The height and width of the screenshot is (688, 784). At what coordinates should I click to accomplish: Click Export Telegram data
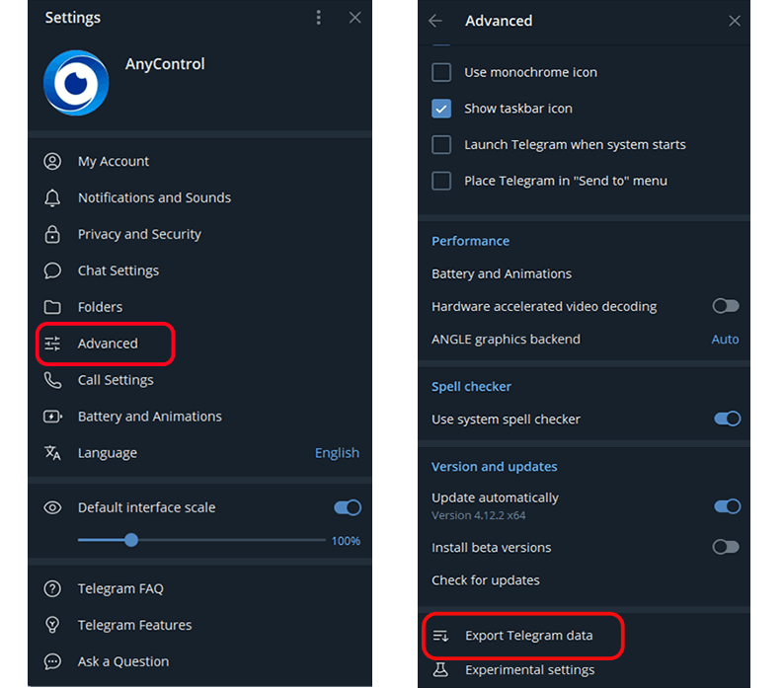tap(528, 636)
